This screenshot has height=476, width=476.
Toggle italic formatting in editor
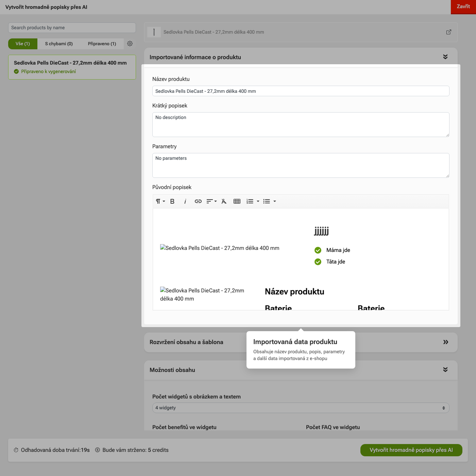185,201
